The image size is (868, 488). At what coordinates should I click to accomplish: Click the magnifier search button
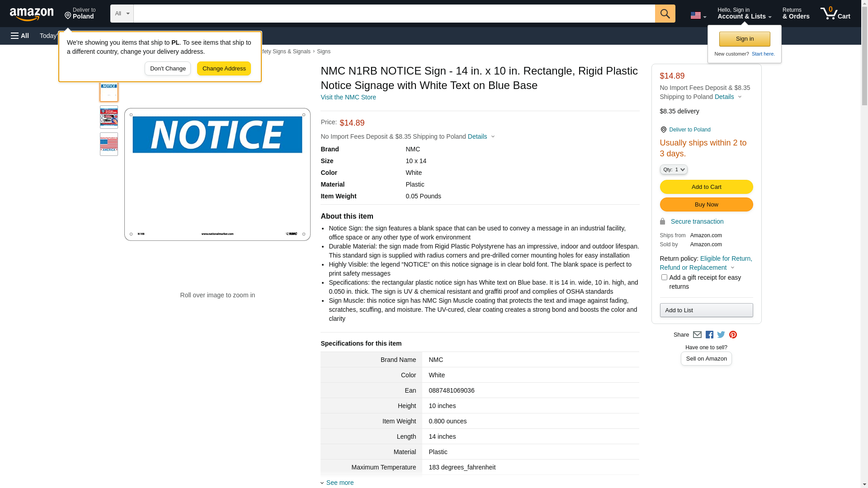pos(665,14)
